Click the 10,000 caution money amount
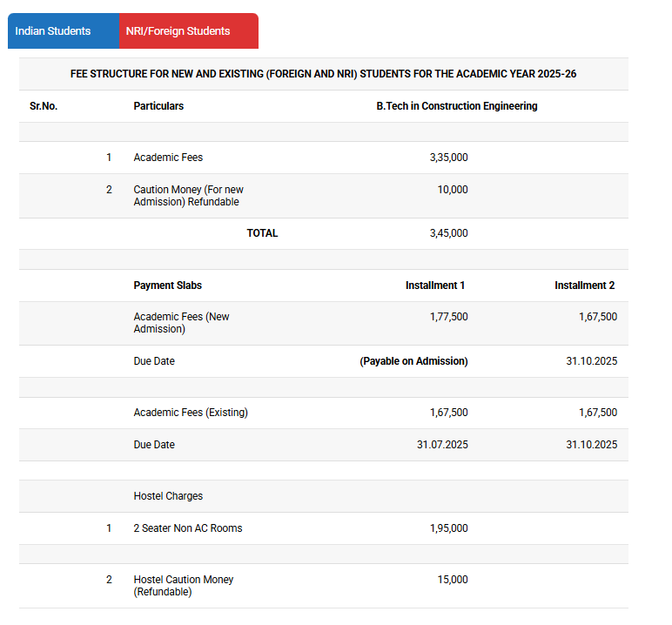 (x=452, y=190)
